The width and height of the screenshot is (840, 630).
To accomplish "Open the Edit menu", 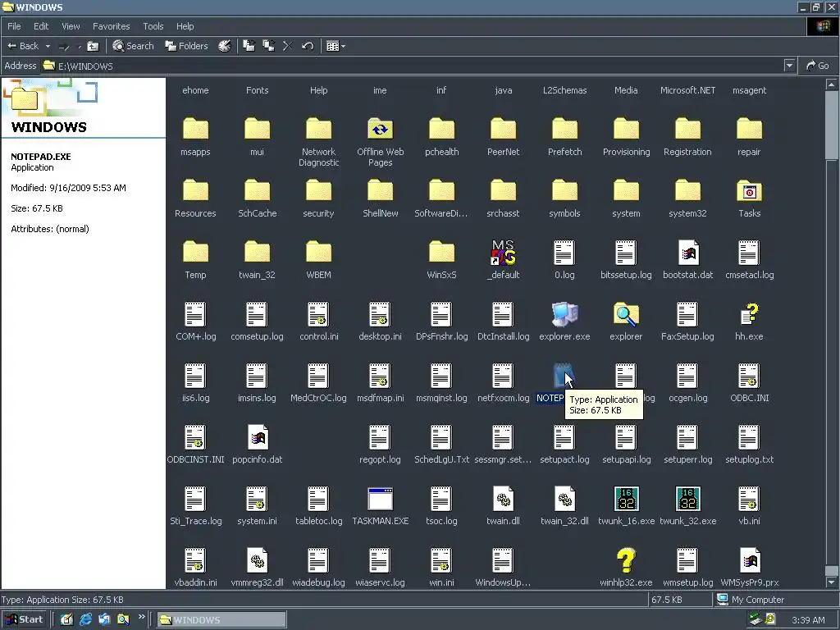I will 41,26.
